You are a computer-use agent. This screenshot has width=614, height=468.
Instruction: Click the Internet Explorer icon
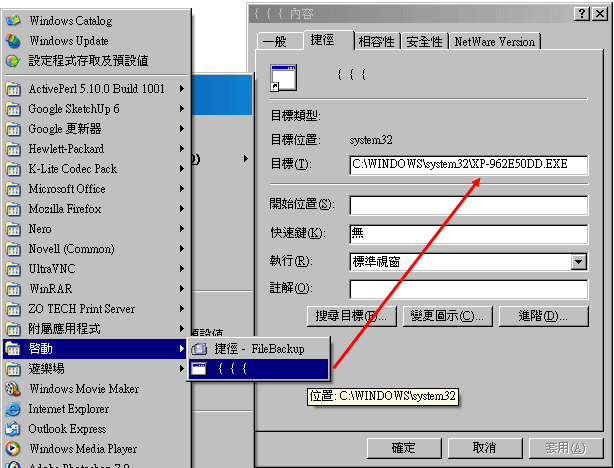click(13, 409)
